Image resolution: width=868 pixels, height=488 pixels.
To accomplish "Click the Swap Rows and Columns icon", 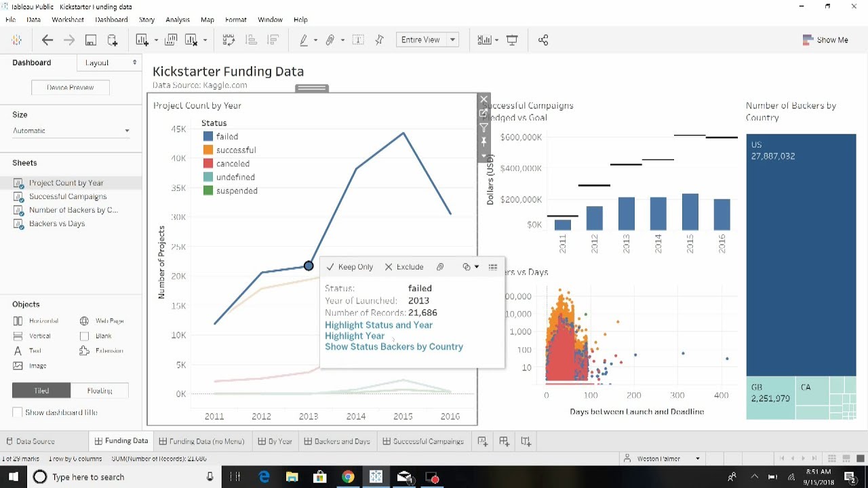I will click(229, 40).
